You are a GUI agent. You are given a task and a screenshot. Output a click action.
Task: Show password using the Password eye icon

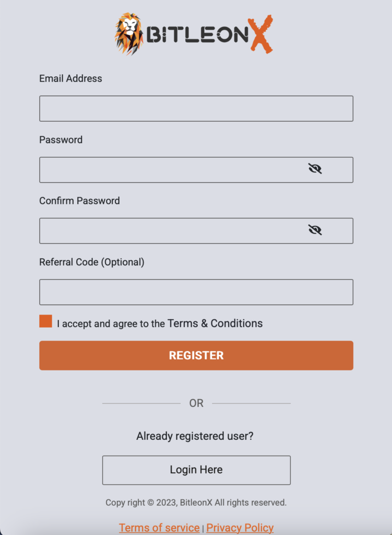pyautogui.click(x=315, y=169)
